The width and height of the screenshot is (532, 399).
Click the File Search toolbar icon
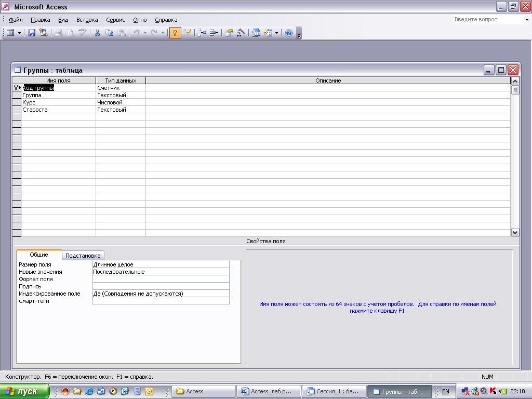point(43,33)
